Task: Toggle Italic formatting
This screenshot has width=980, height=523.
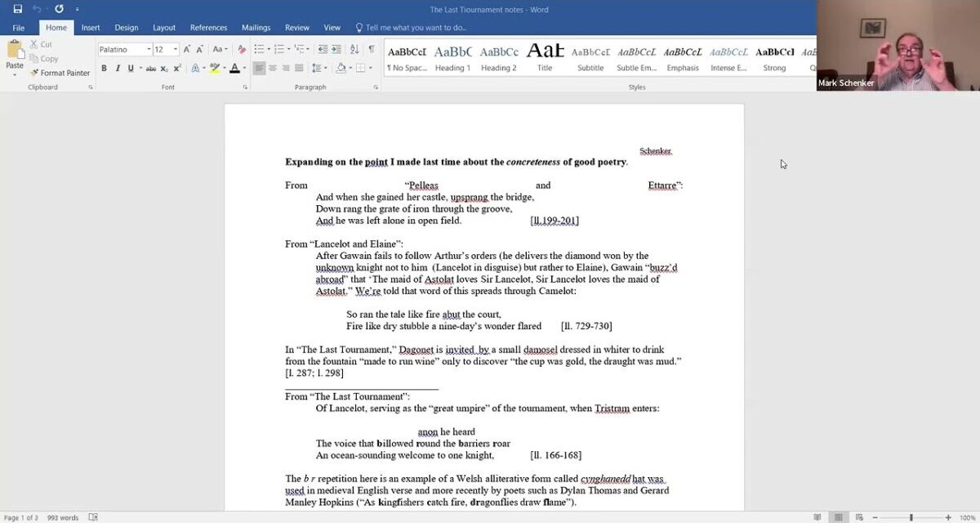Action: pos(118,69)
